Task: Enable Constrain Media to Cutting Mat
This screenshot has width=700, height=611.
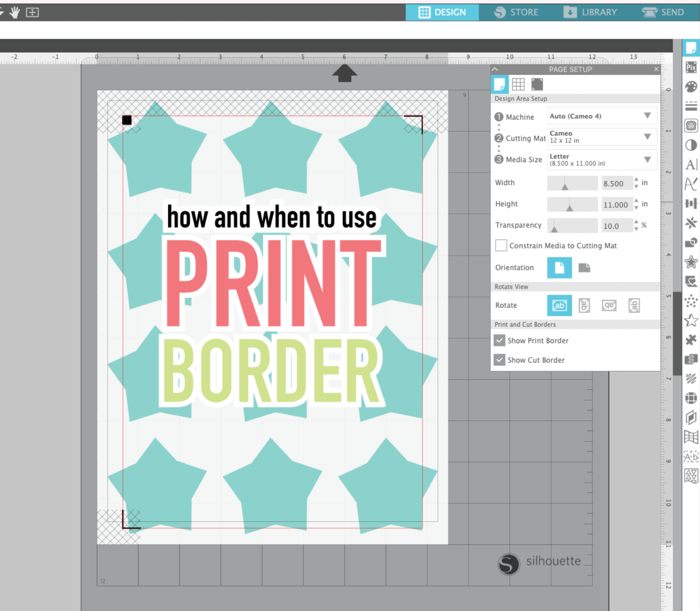Action: tap(501, 245)
